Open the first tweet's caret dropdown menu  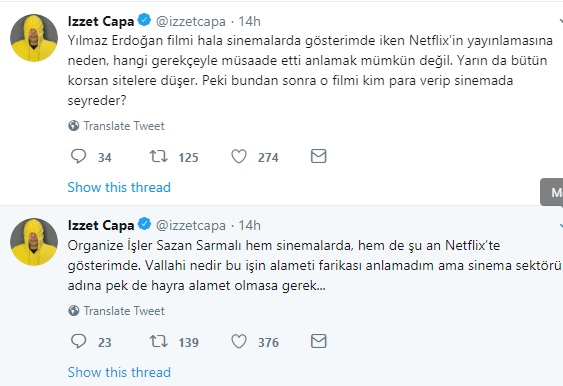click(x=560, y=22)
